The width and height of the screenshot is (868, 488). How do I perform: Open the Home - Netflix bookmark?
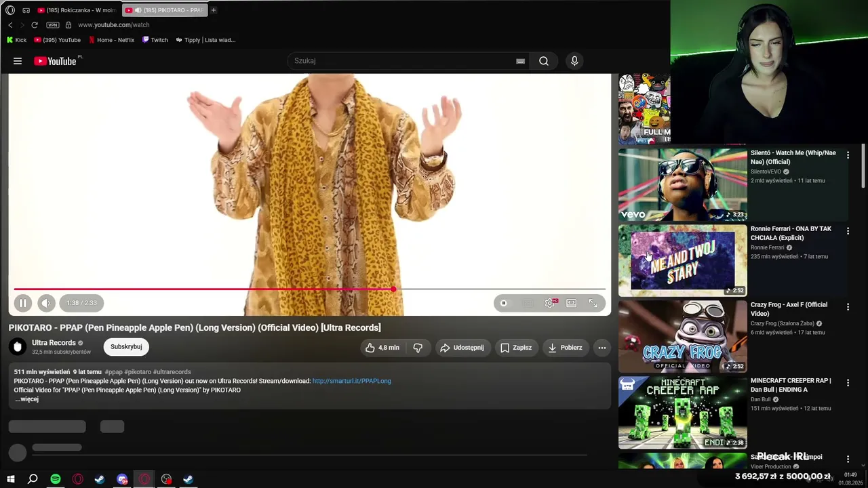click(112, 40)
